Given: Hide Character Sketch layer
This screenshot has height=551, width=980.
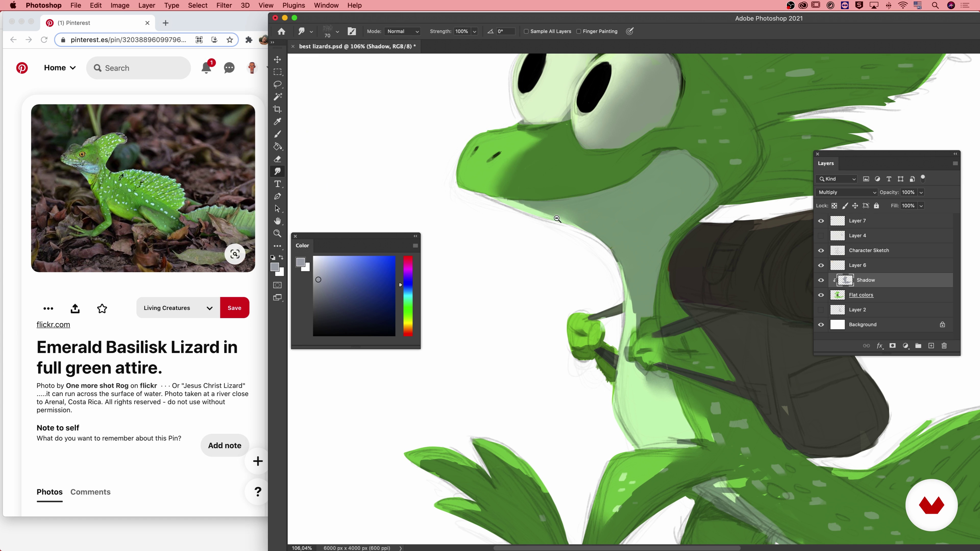Looking at the screenshot, I should click(821, 251).
